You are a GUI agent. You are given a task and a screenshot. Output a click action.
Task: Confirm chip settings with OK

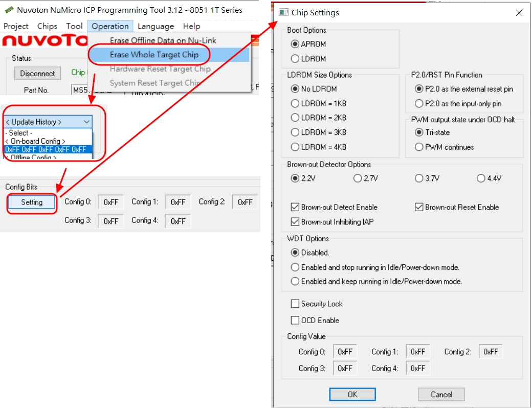pos(352,394)
